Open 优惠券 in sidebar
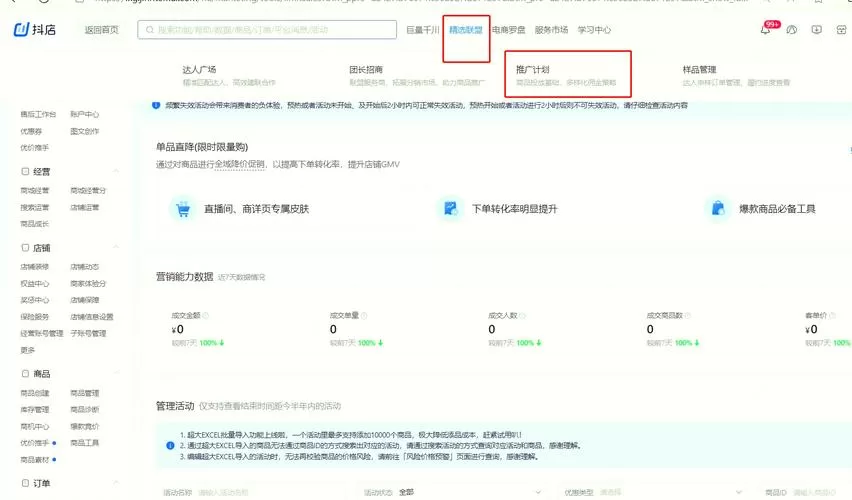 pos(31,131)
